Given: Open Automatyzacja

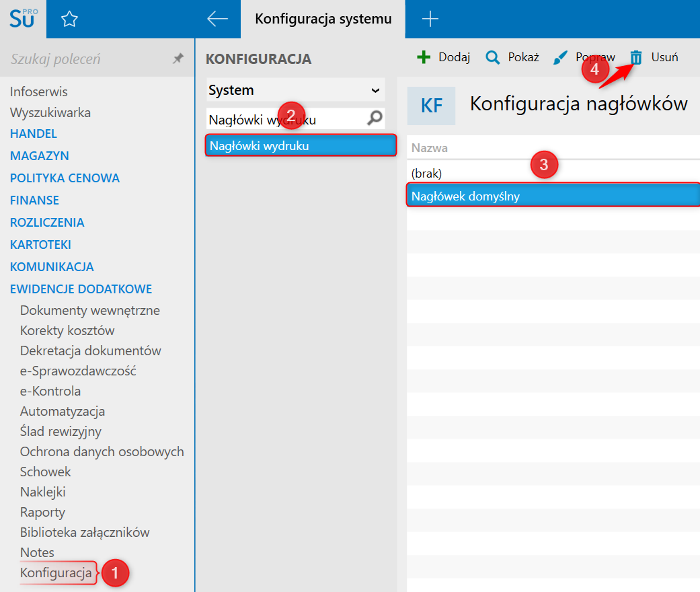Looking at the screenshot, I should click(x=62, y=411).
